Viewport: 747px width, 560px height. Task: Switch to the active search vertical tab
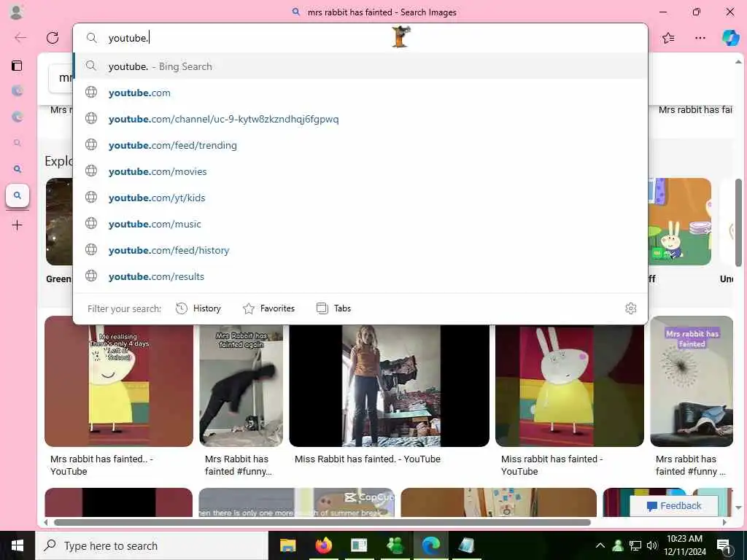click(18, 195)
